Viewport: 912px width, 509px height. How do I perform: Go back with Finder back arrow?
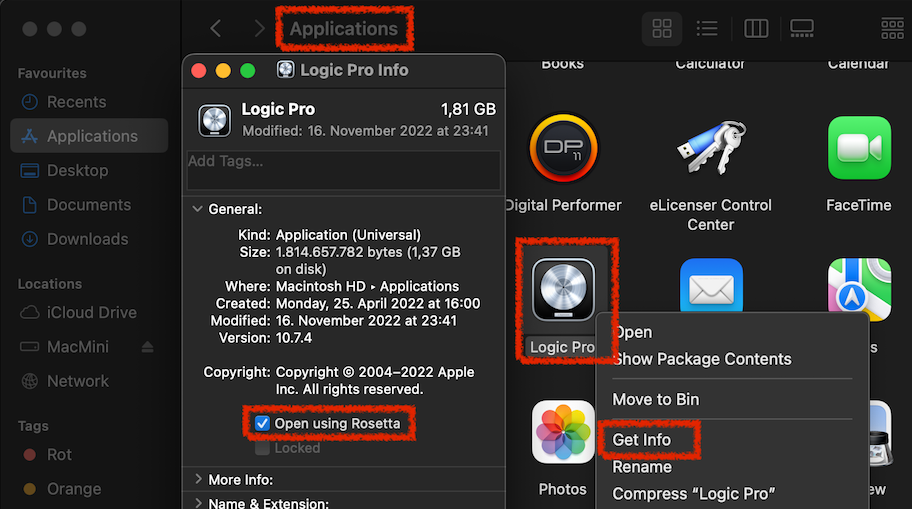pos(216,29)
